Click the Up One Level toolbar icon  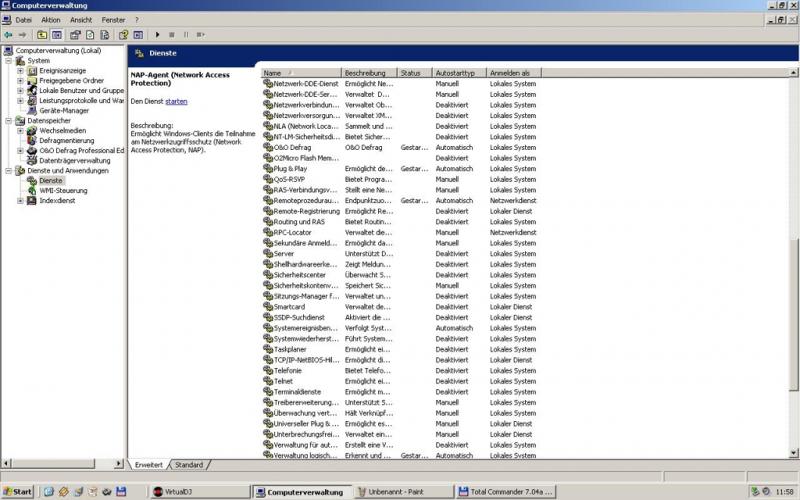pos(42,35)
